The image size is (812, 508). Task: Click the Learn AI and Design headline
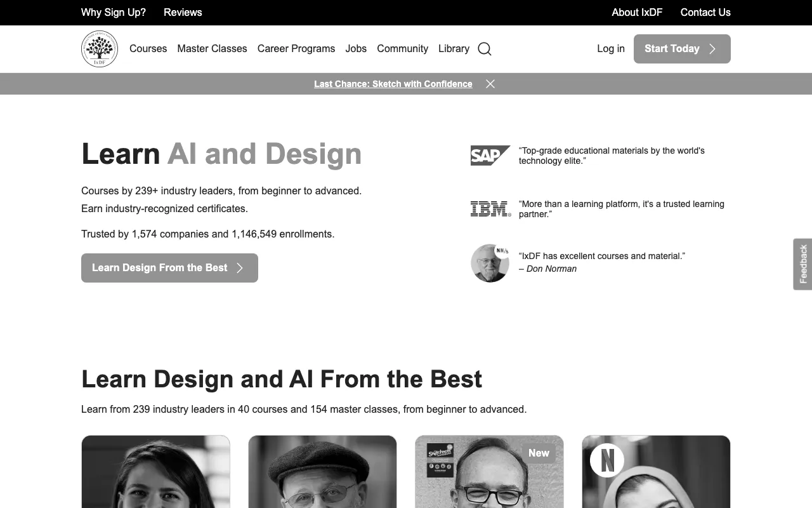click(x=221, y=154)
